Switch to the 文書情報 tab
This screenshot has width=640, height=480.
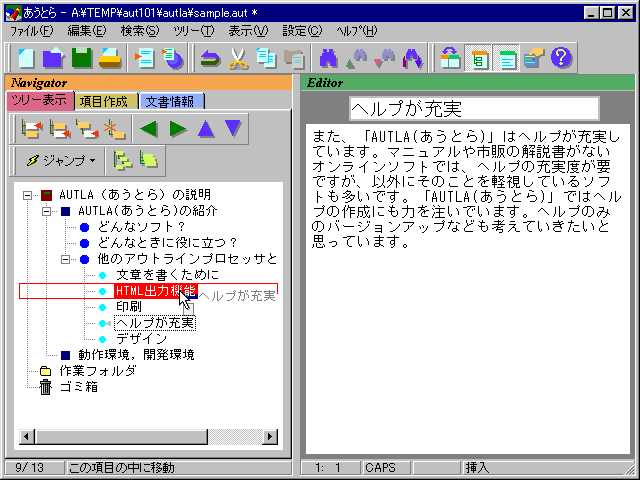(170, 102)
